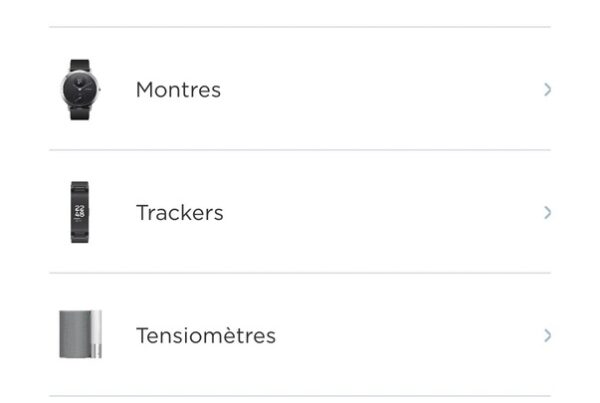The image size is (600, 403).
Task: Open the Tensiomètres menu entry
Action: pos(300,335)
